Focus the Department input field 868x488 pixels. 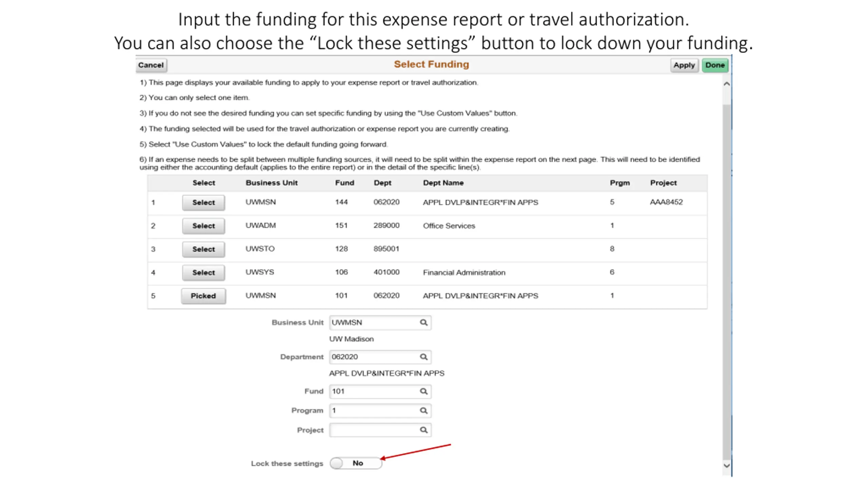point(374,357)
